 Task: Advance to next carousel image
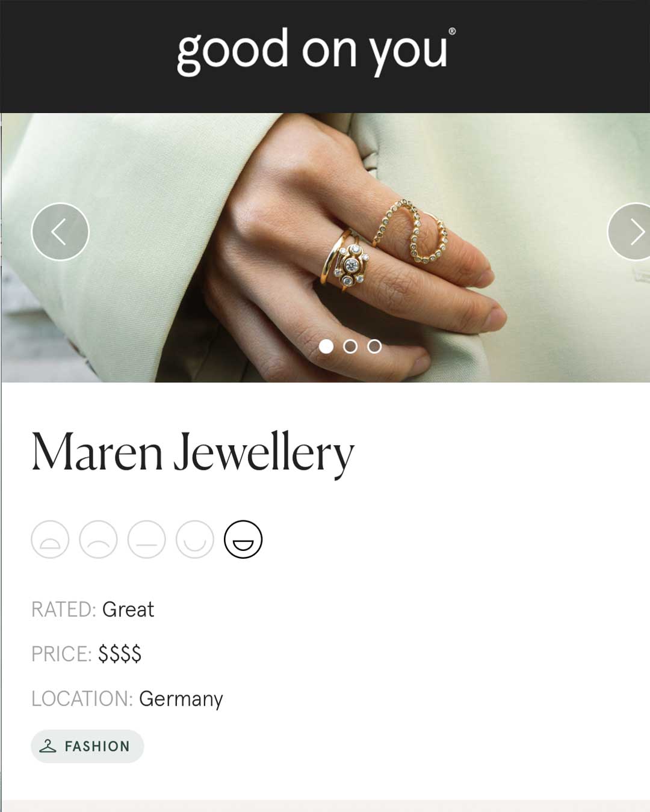coord(630,232)
